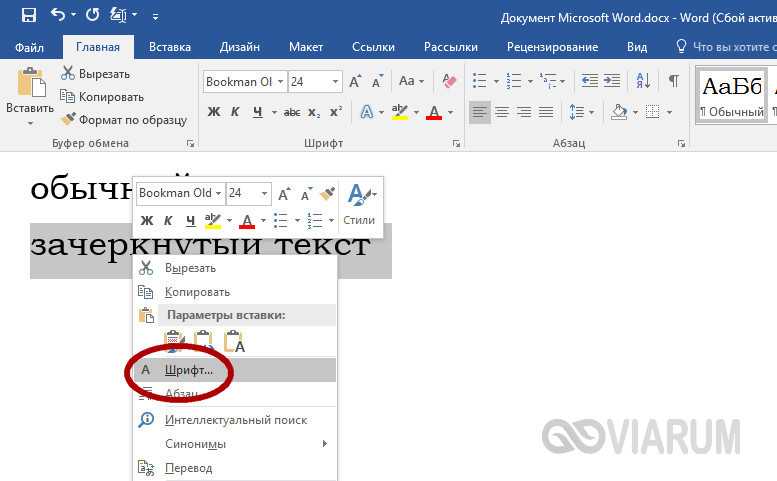This screenshot has height=481, width=777.
Task: Toggle strikethrough abc in the ribbon
Action: pyautogui.click(x=292, y=112)
